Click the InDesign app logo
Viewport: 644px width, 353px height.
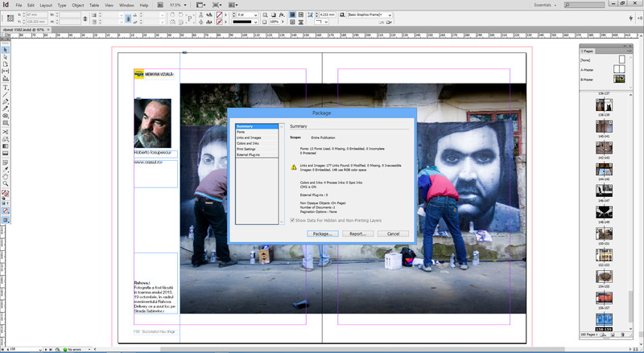(6, 5)
